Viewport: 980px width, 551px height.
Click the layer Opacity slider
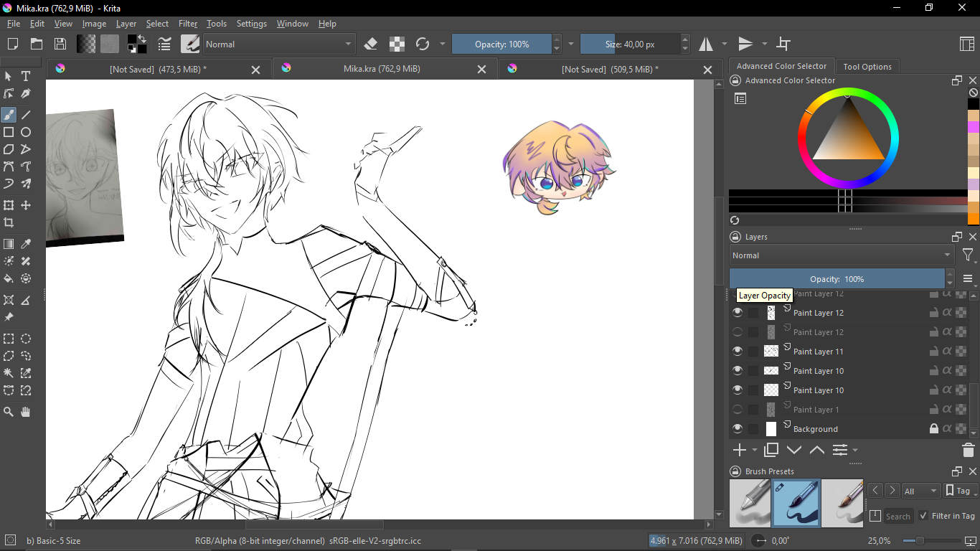pos(837,279)
